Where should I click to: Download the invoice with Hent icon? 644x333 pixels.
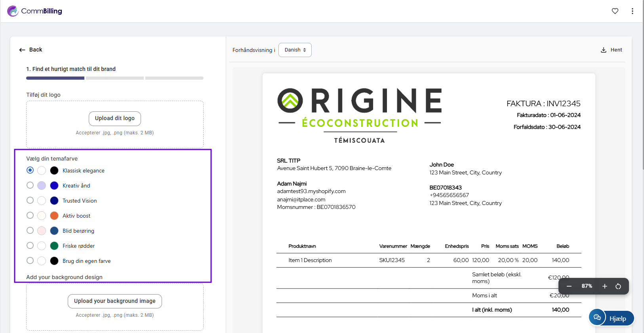click(604, 50)
